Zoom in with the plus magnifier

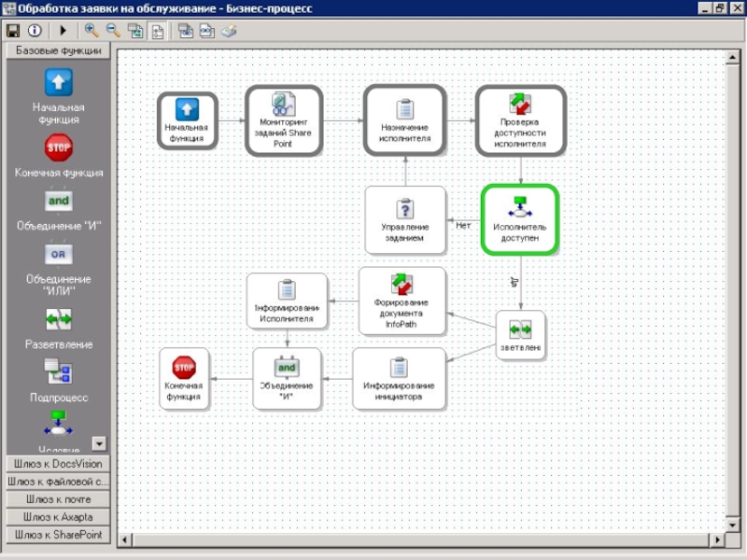click(92, 31)
